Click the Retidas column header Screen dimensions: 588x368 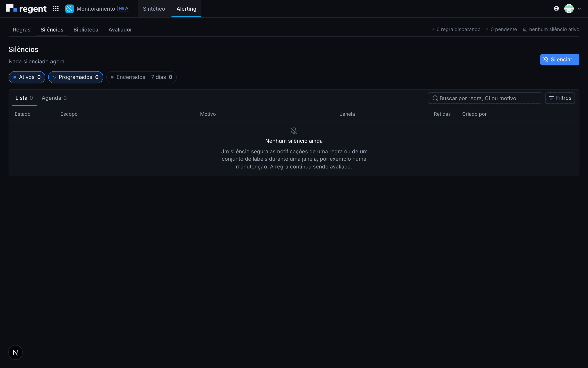(x=442, y=114)
